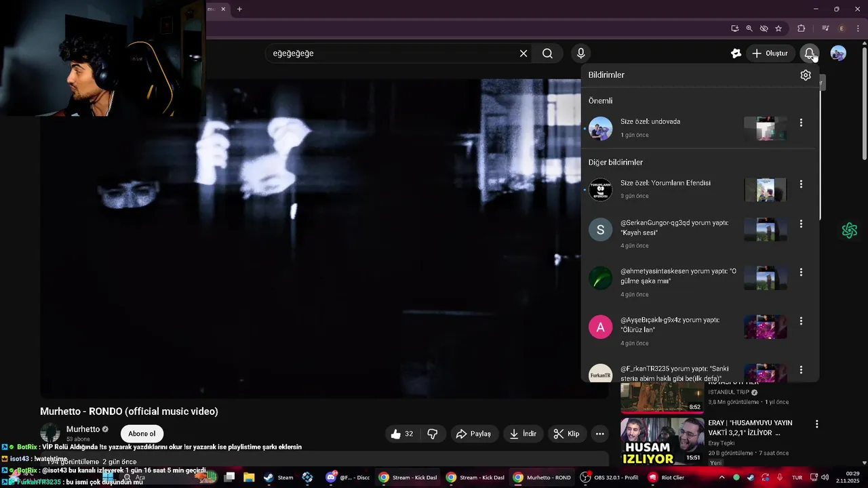Open the Chrome profile E avatar
Viewport: 868px width, 488px height.
point(842,28)
